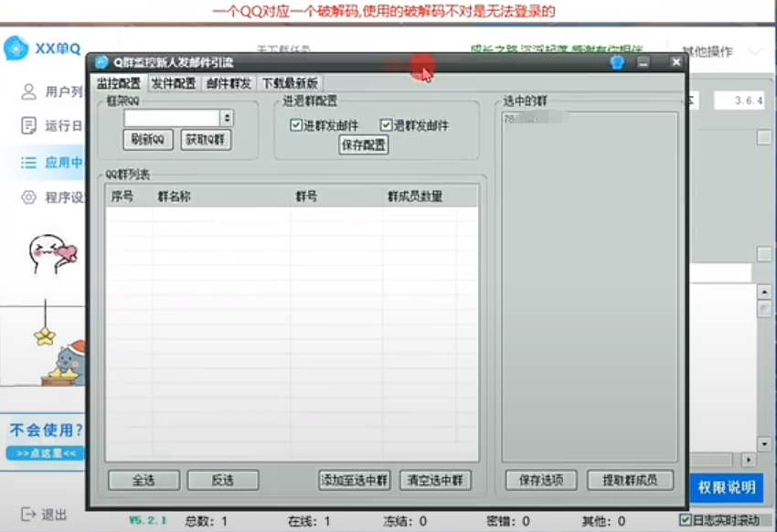Click the 反选 button
This screenshot has width=777, height=532.
(223, 480)
